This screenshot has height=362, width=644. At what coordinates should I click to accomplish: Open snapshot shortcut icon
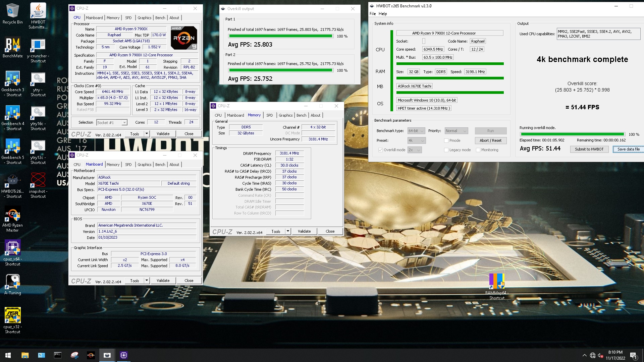click(38, 185)
